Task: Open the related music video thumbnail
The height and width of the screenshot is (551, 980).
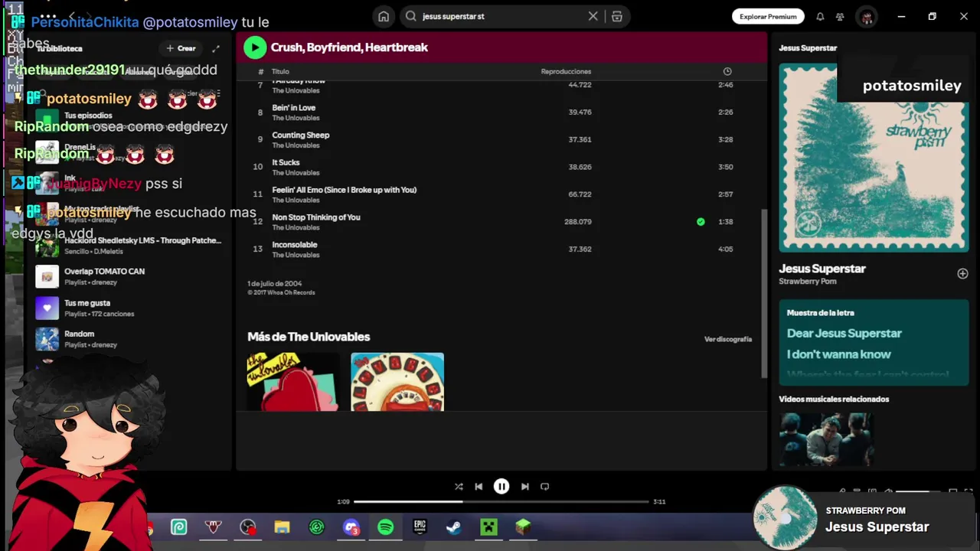Action: pos(825,439)
